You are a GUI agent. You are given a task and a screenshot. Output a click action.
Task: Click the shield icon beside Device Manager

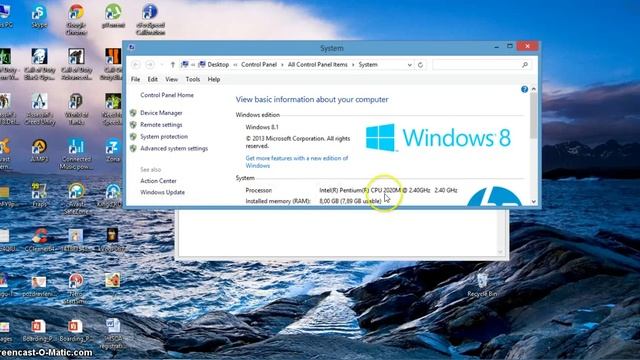point(133,113)
